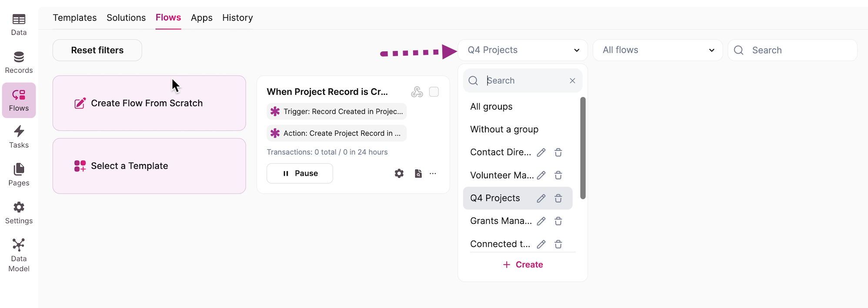Clear the group search field

(x=572, y=80)
